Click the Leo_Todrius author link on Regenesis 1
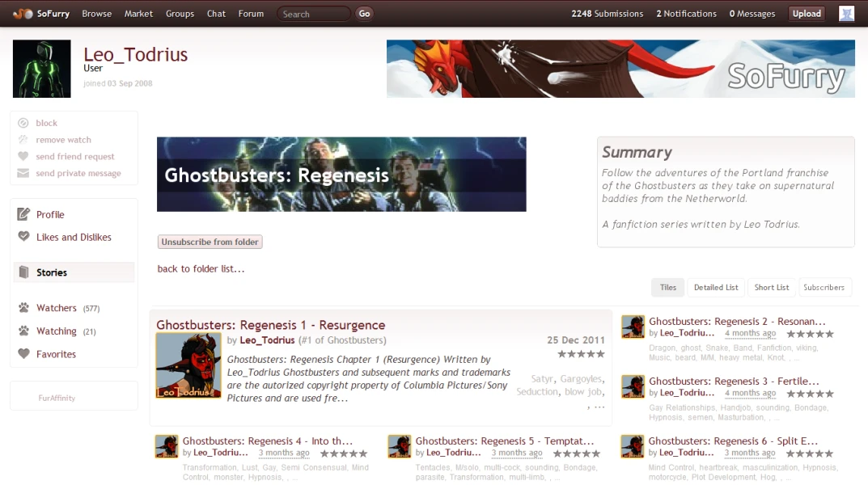Image resolution: width=868 pixels, height=485 pixels. pos(267,340)
